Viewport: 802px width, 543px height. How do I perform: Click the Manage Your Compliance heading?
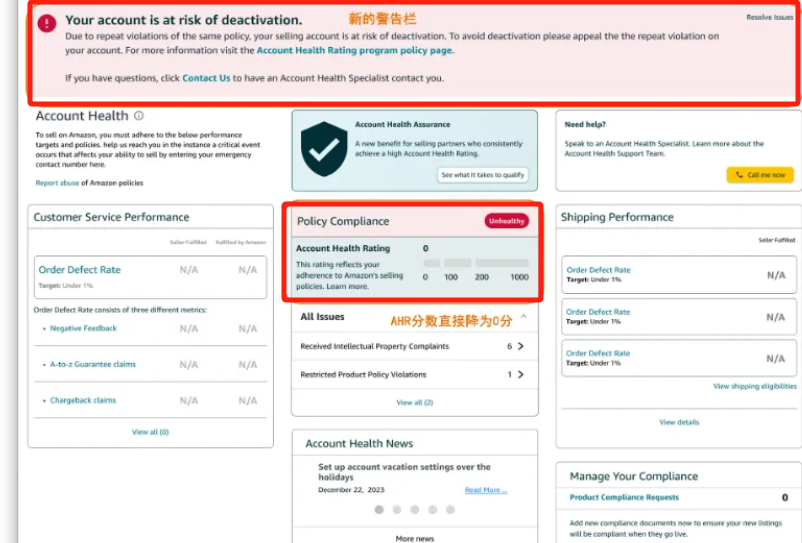point(633,476)
